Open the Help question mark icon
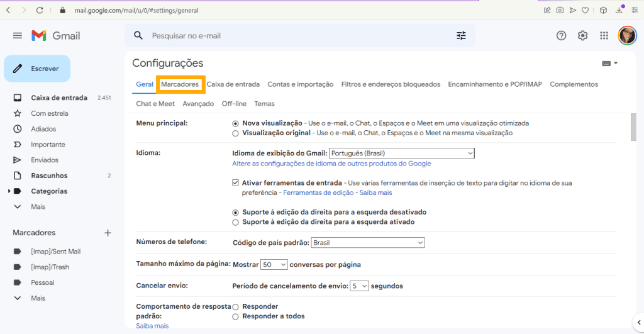The height and width of the screenshot is (334, 644). click(x=561, y=36)
